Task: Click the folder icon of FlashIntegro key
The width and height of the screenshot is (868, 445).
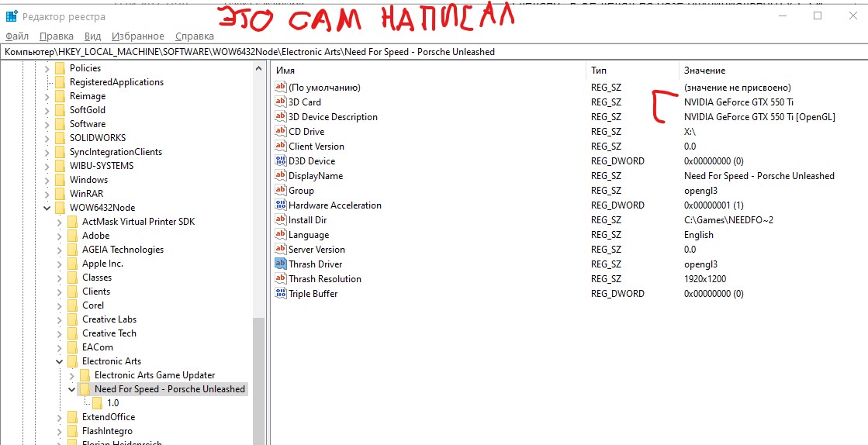Action: pyautogui.click(x=72, y=430)
